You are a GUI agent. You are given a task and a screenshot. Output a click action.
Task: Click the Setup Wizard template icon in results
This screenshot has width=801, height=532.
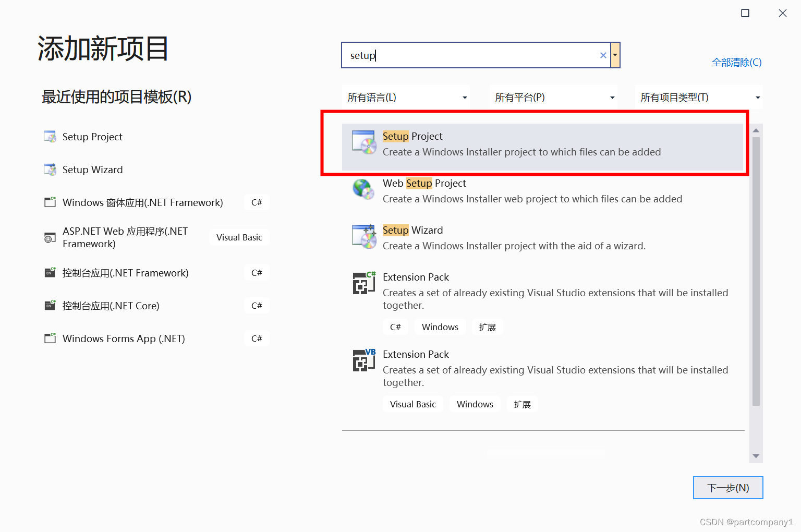click(x=364, y=236)
